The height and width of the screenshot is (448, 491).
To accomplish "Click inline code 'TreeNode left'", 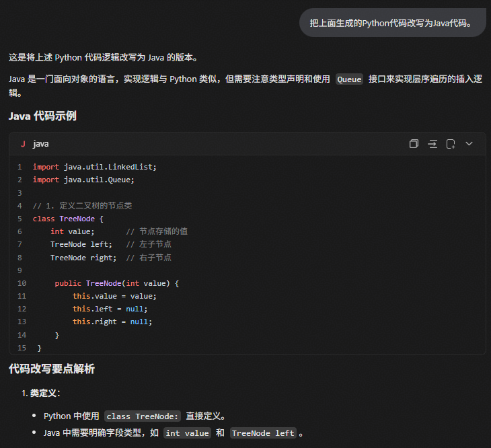I will 263,433.
